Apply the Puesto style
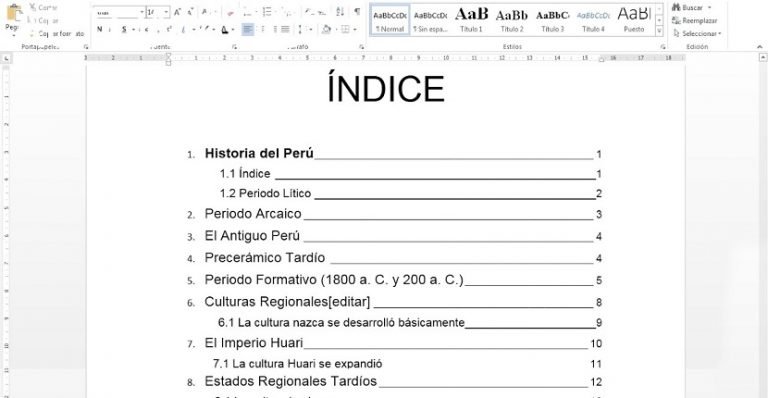This screenshot has width=768, height=398. pos(634,21)
